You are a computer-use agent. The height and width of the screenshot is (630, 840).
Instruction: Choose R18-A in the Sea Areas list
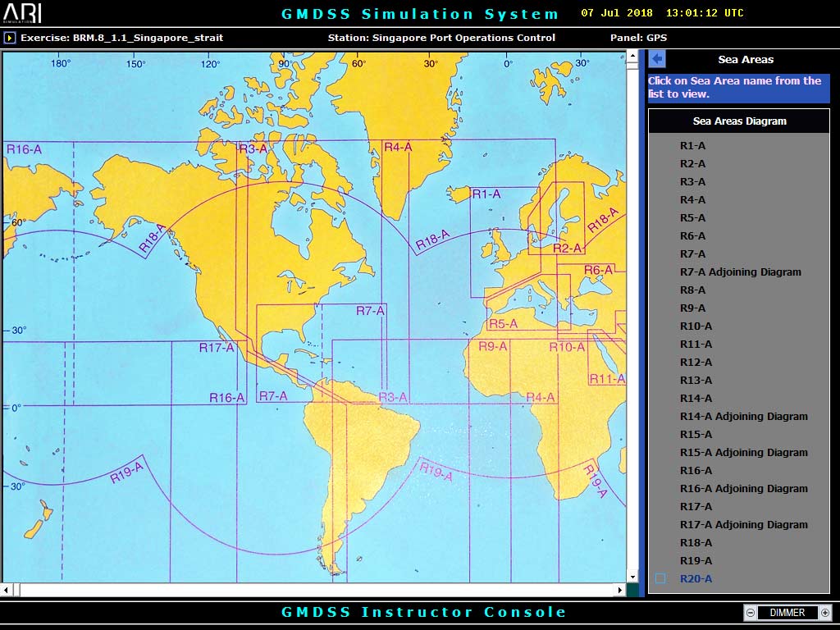tap(696, 543)
